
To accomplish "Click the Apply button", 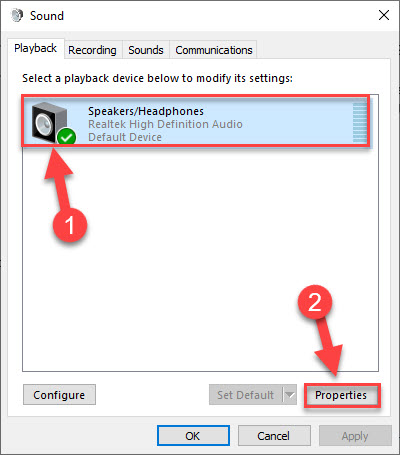I will tap(355, 436).
